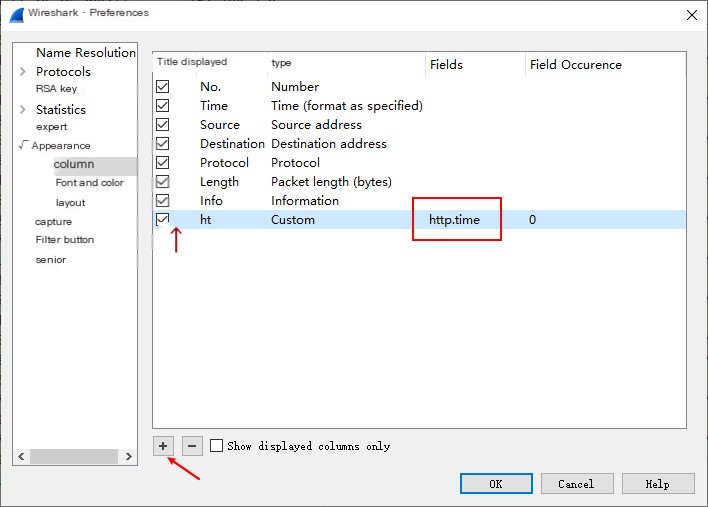
Task: Click the sidebar horizontal scrollbar thumb
Action: pyautogui.click(x=74, y=456)
